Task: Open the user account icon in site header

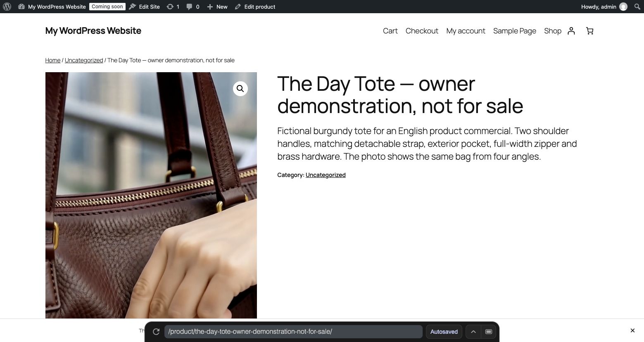Action: [571, 31]
